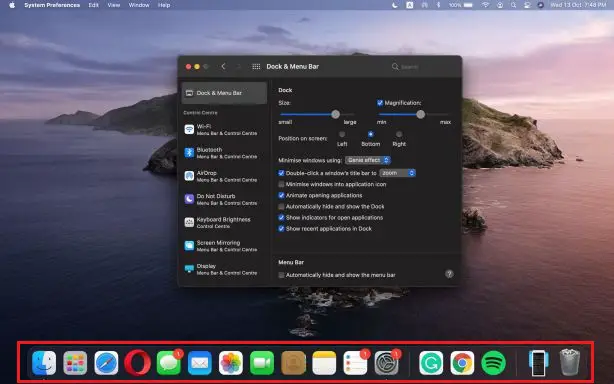Select Screen Mirroring in sidebar
This screenshot has width=614, height=384.
pyautogui.click(x=224, y=246)
